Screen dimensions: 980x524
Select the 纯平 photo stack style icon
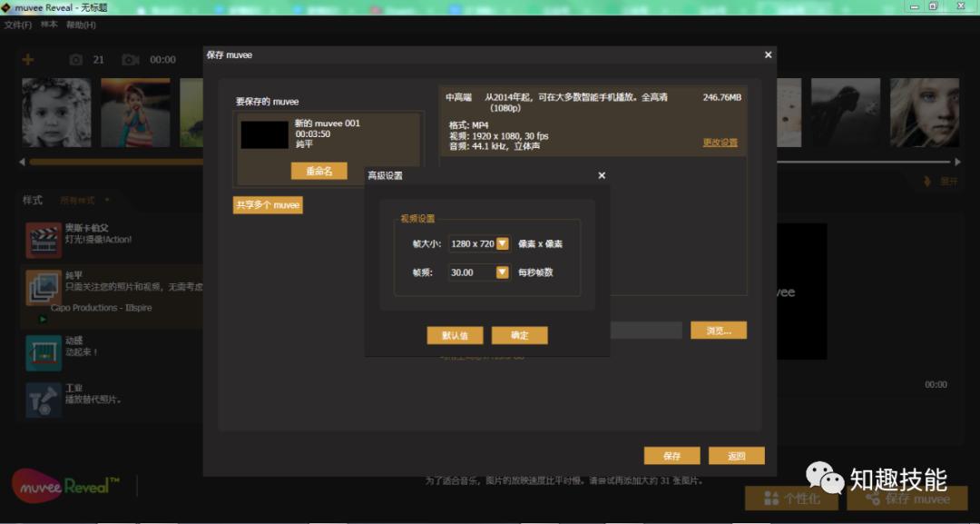(43, 286)
